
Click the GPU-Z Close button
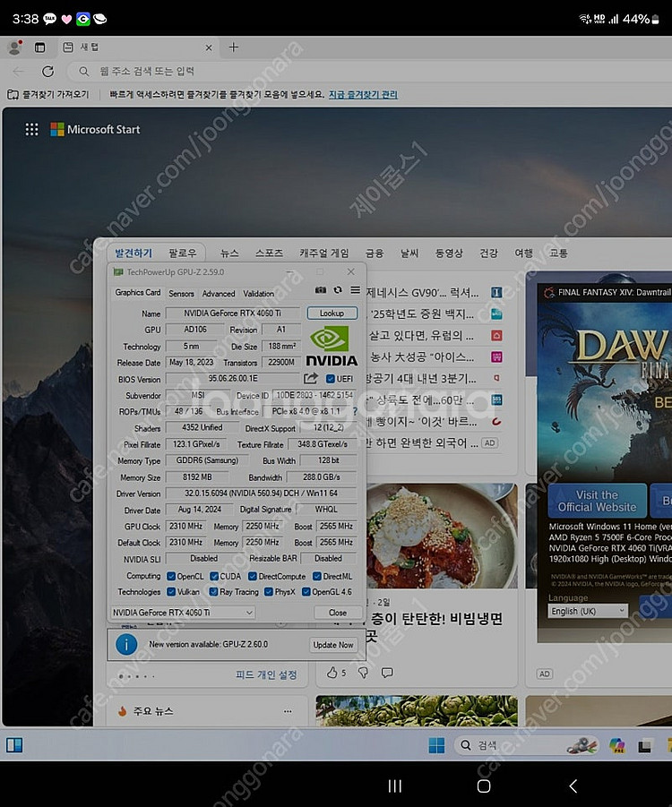(337, 613)
